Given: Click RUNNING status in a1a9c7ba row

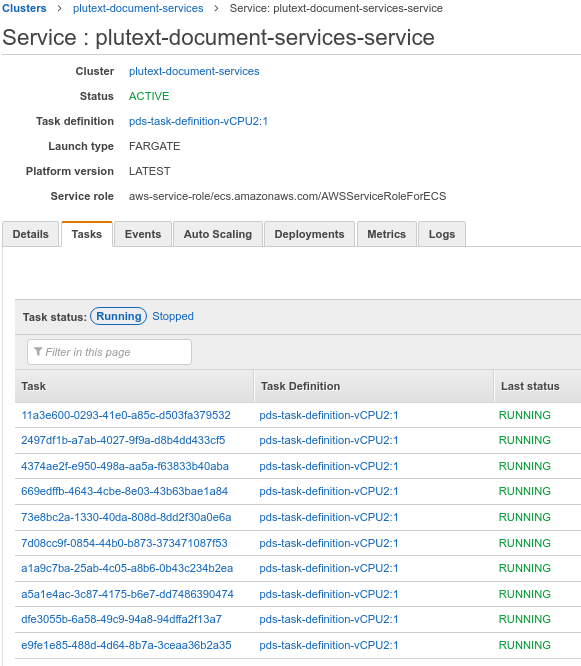Looking at the screenshot, I should click(x=525, y=568).
